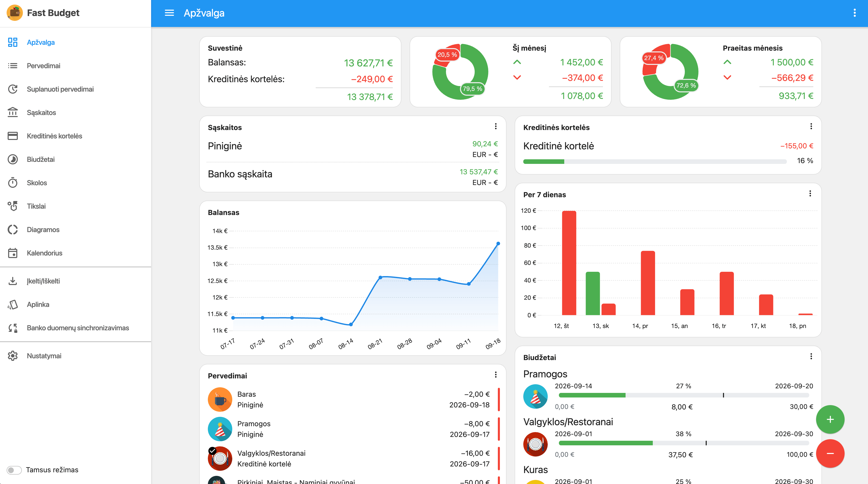
Task: Click the Kalendorius calendar icon
Action: (13, 253)
